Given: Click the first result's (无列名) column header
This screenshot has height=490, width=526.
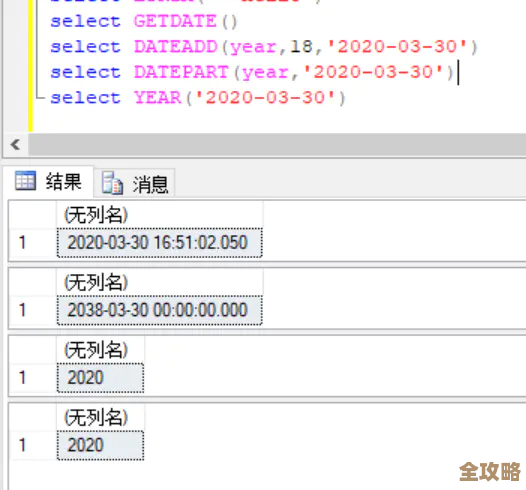Looking at the screenshot, I should (x=160, y=215).
